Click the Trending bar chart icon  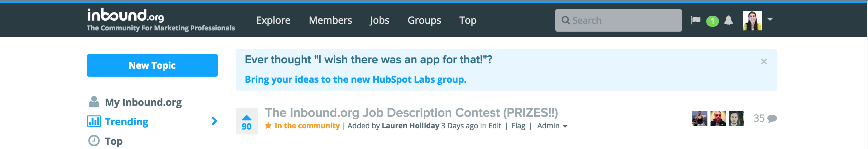coord(94,121)
